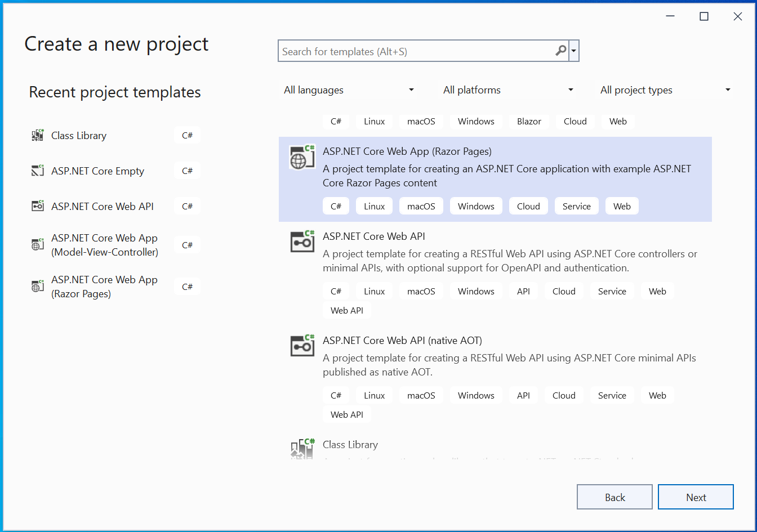Click the Class Library icon in results list

[302, 449]
